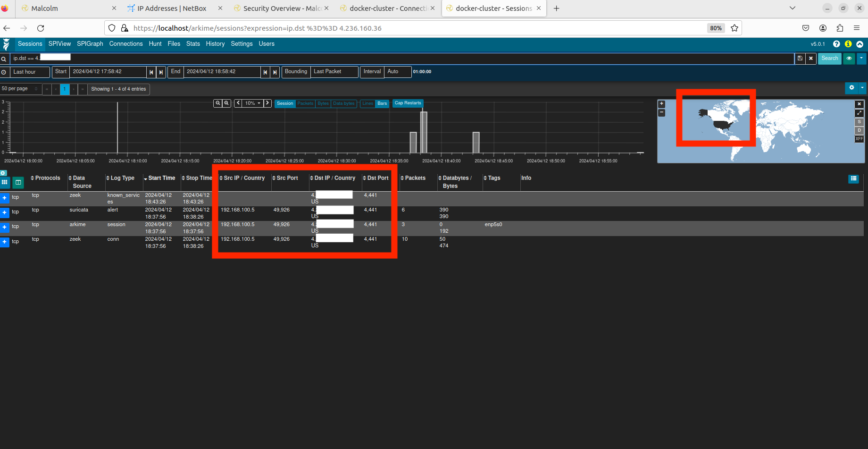Click the settings gear icon below the search bar

(851, 88)
